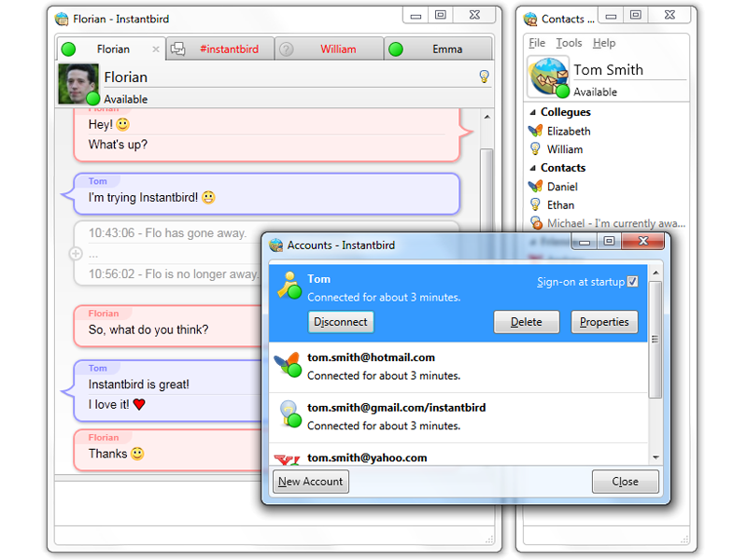
Task: Click the lightbulb icon beside William contact
Action: click(535, 149)
